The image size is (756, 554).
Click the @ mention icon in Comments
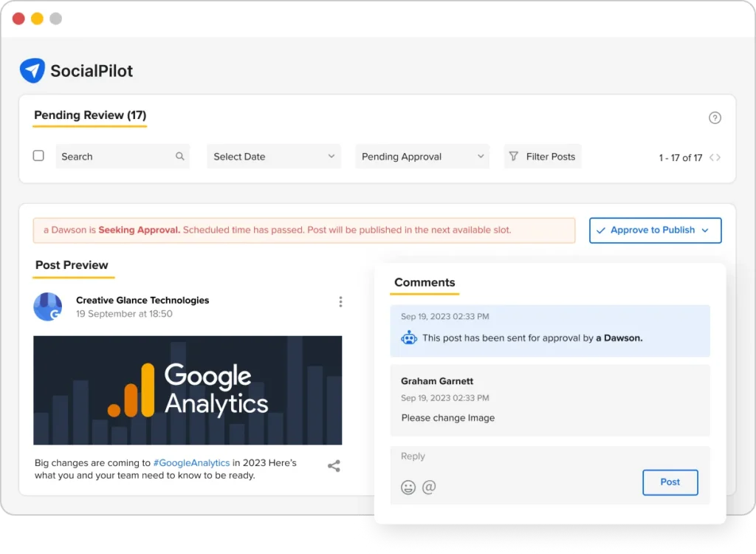[429, 487]
